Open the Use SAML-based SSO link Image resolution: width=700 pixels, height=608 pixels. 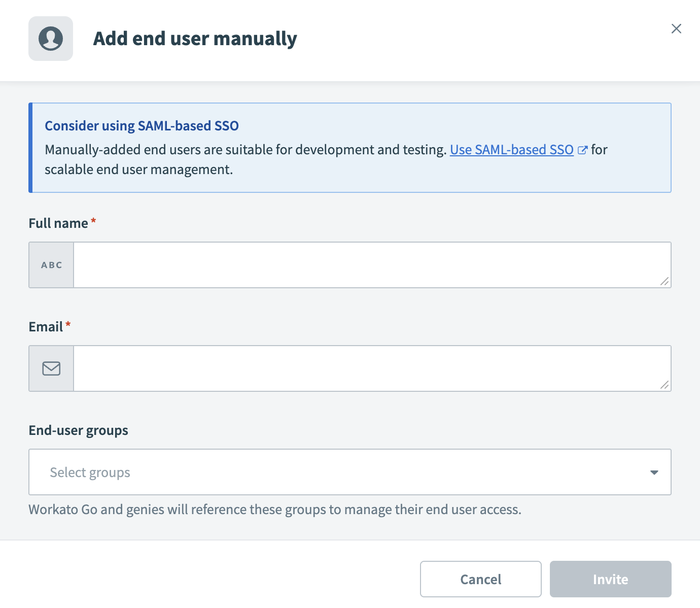pos(511,150)
